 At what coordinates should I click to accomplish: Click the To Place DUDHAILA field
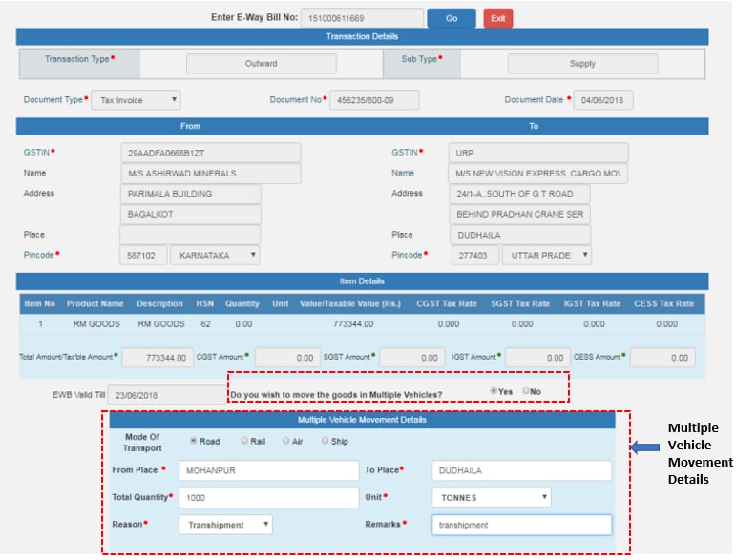tap(522, 470)
